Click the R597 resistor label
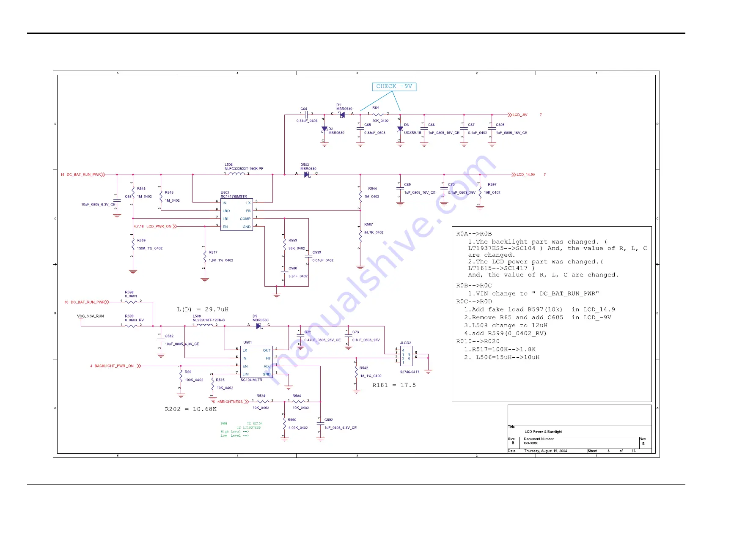Viewport: 756px width, 534px height. (x=492, y=185)
